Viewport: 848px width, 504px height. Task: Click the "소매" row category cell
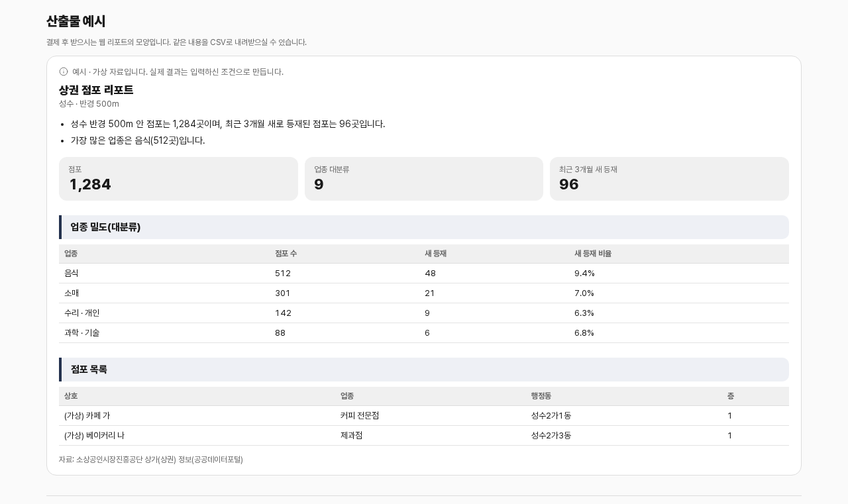(72, 293)
